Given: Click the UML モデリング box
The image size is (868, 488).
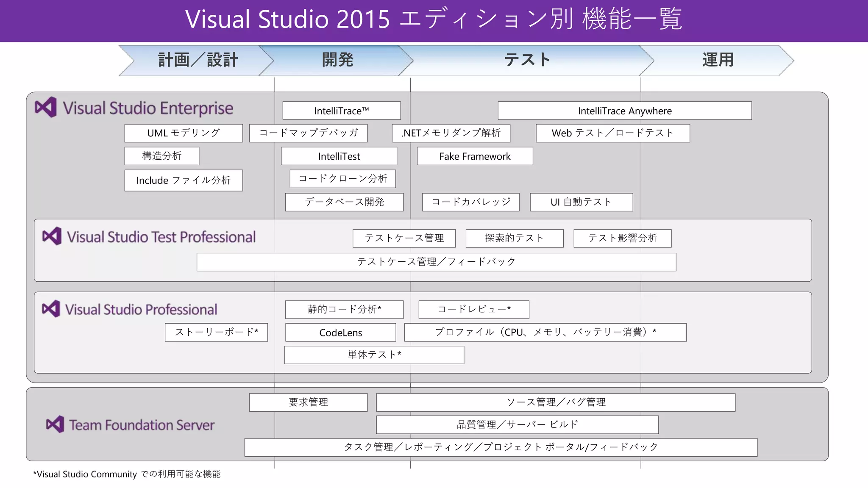Looking at the screenshot, I should 184,133.
